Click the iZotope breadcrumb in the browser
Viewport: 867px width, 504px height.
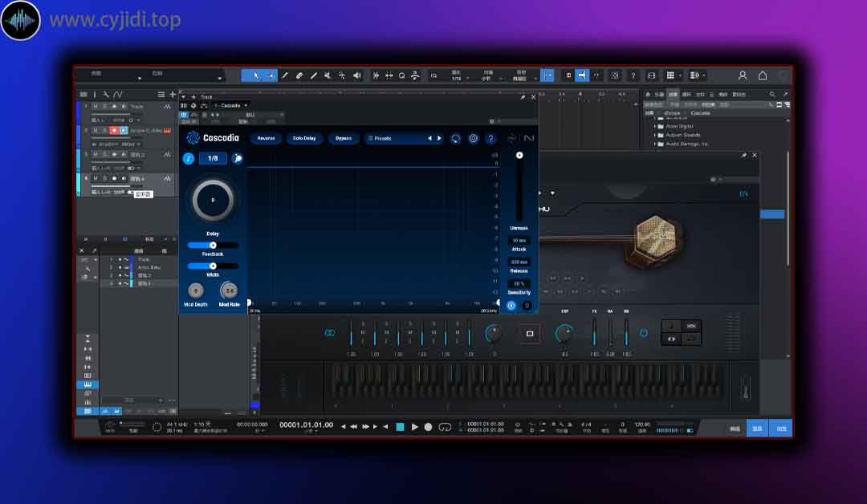click(672, 112)
